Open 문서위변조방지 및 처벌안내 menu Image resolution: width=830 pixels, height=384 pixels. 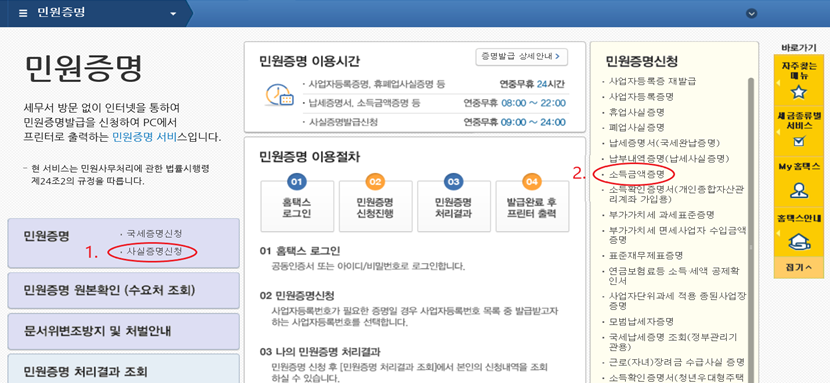(x=123, y=331)
